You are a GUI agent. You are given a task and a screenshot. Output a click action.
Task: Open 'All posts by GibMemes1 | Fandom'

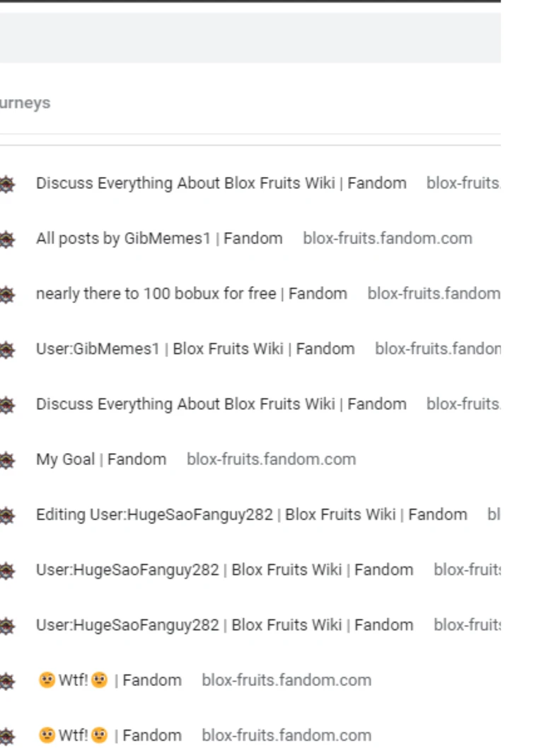tap(159, 237)
